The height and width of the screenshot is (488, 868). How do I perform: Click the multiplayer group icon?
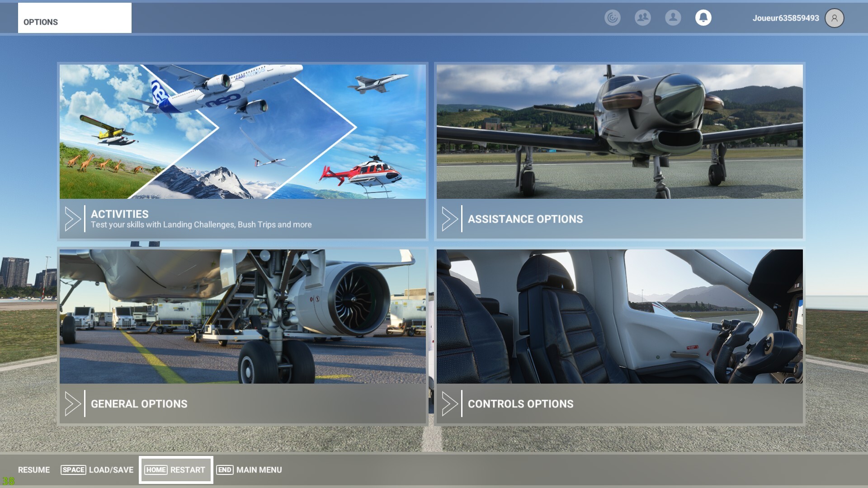[642, 18]
